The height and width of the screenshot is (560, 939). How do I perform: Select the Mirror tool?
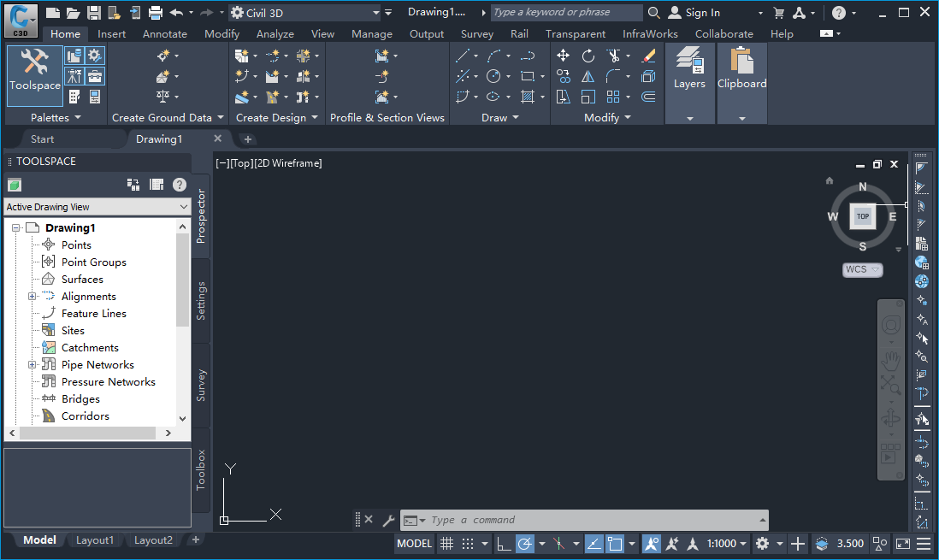pyautogui.click(x=588, y=76)
